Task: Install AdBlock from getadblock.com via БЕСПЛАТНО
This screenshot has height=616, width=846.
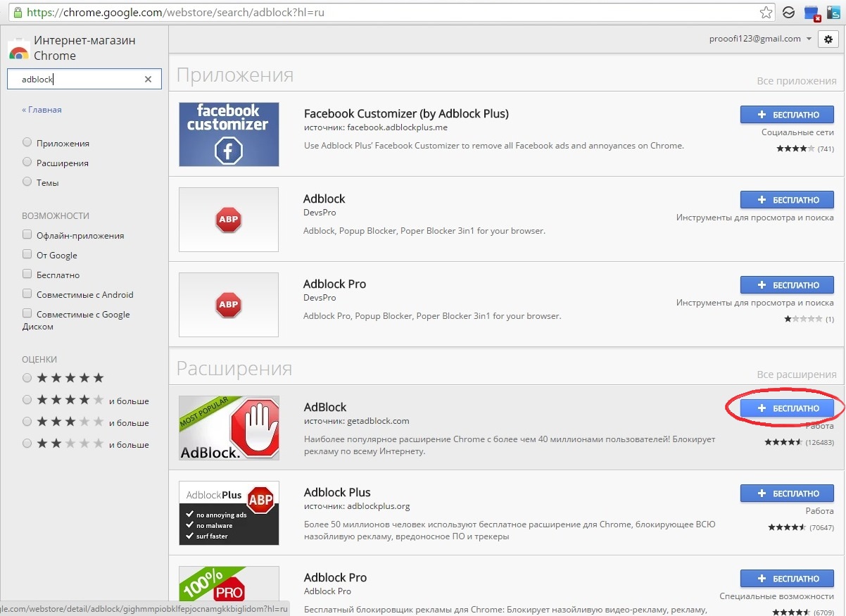Action: pos(787,408)
